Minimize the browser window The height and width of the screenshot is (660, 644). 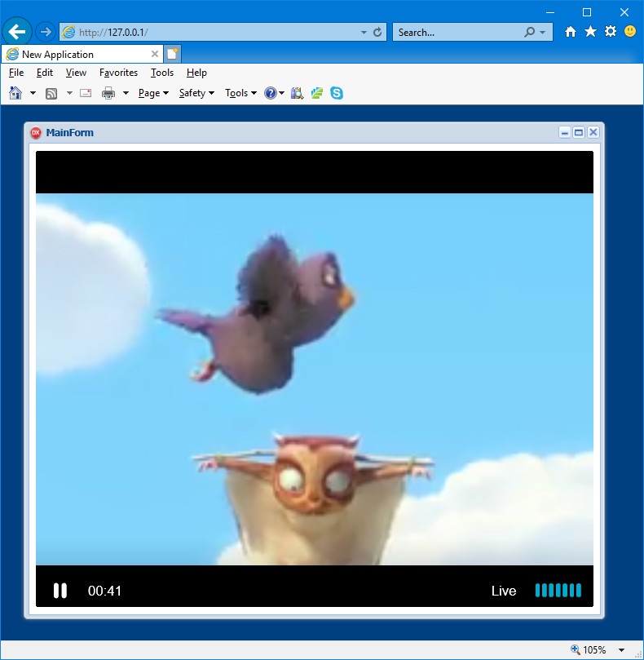coord(549,12)
